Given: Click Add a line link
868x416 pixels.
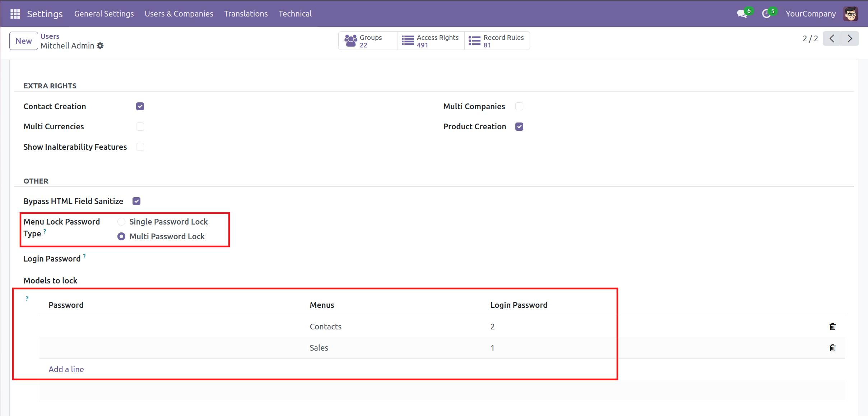Looking at the screenshot, I should coord(66,369).
